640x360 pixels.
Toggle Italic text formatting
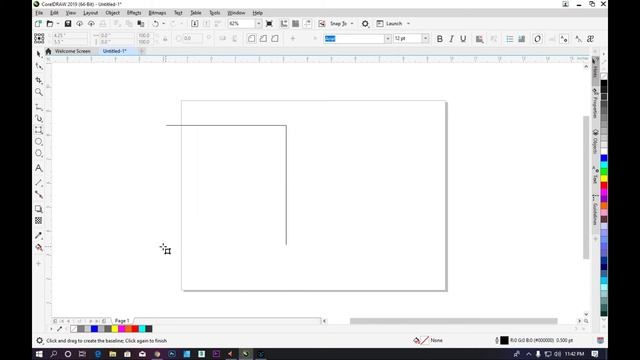[451, 39]
